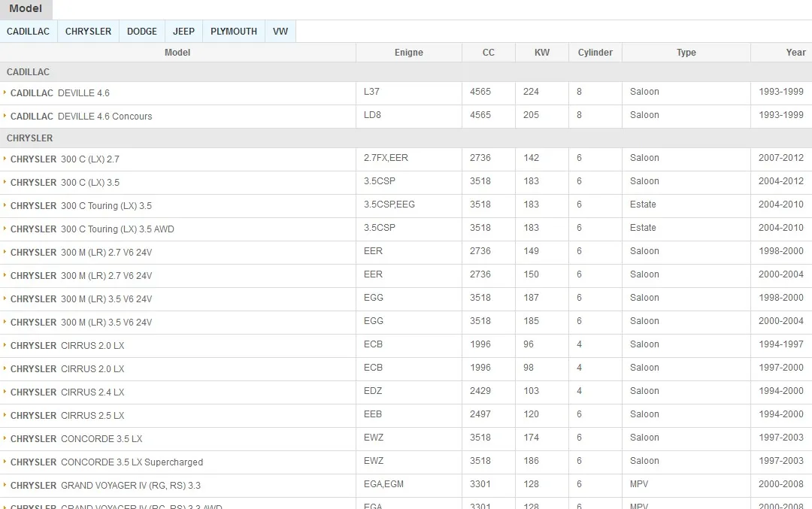Open the PLYMOUTH tab
The image size is (812, 509).
tap(233, 32)
